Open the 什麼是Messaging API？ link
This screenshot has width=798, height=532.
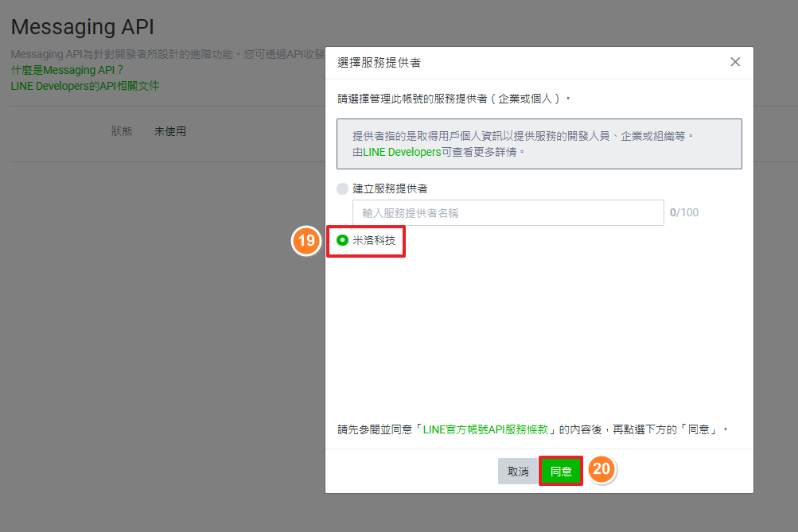point(68,71)
